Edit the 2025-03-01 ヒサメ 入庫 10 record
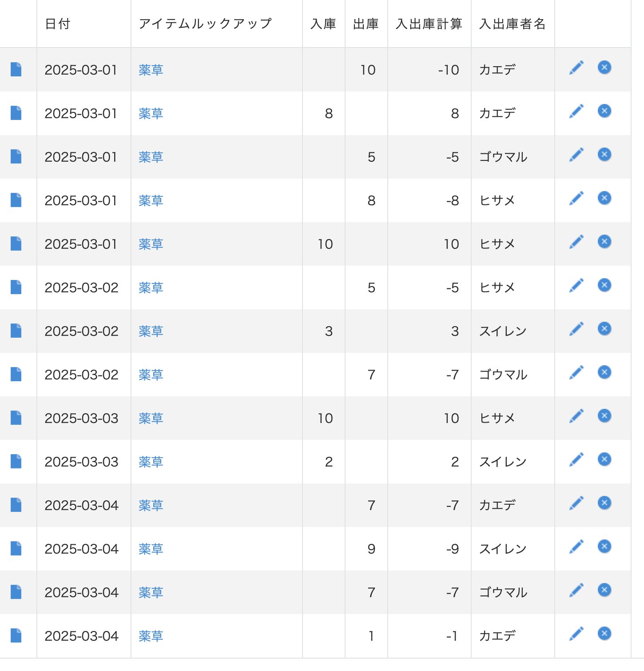This screenshot has height=671, width=644. click(x=576, y=242)
